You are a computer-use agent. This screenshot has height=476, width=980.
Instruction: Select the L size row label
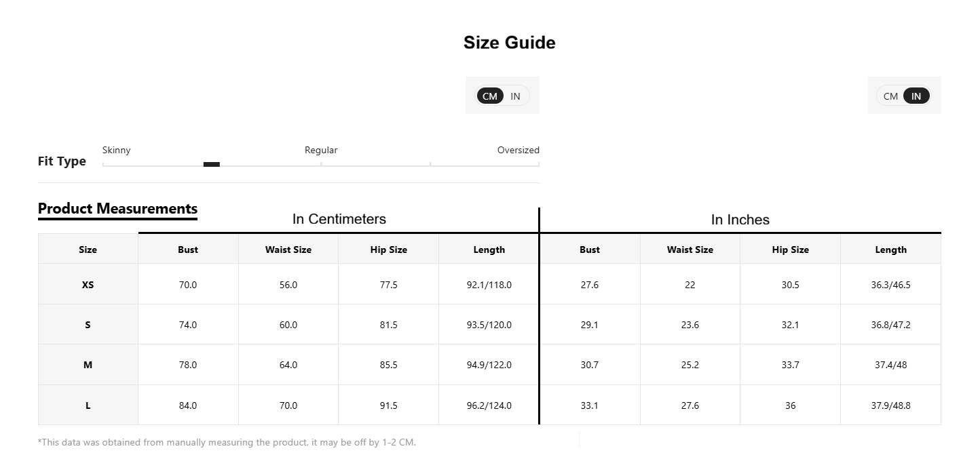click(x=88, y=405)
